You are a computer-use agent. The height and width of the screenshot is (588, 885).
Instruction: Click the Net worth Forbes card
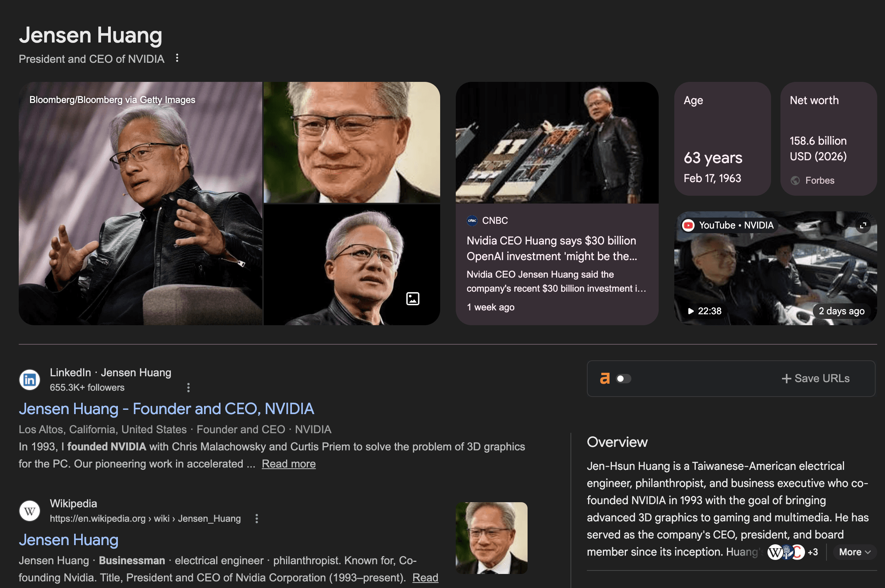[x=828, y=138]
